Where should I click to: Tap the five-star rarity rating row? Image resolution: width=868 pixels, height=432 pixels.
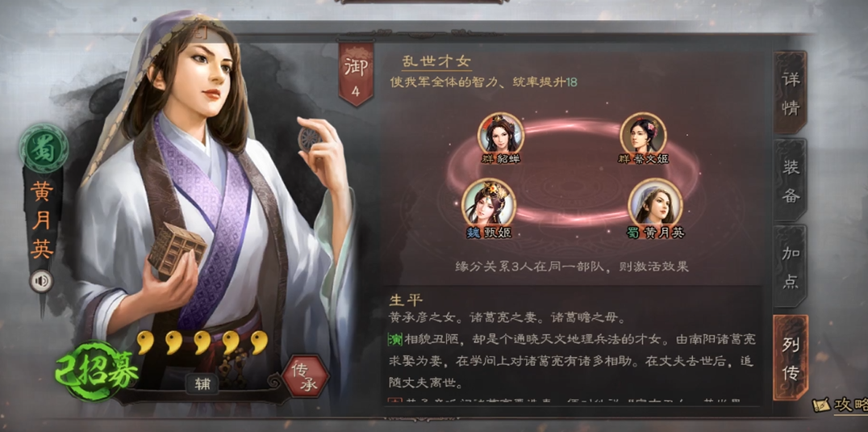(202, 342)
